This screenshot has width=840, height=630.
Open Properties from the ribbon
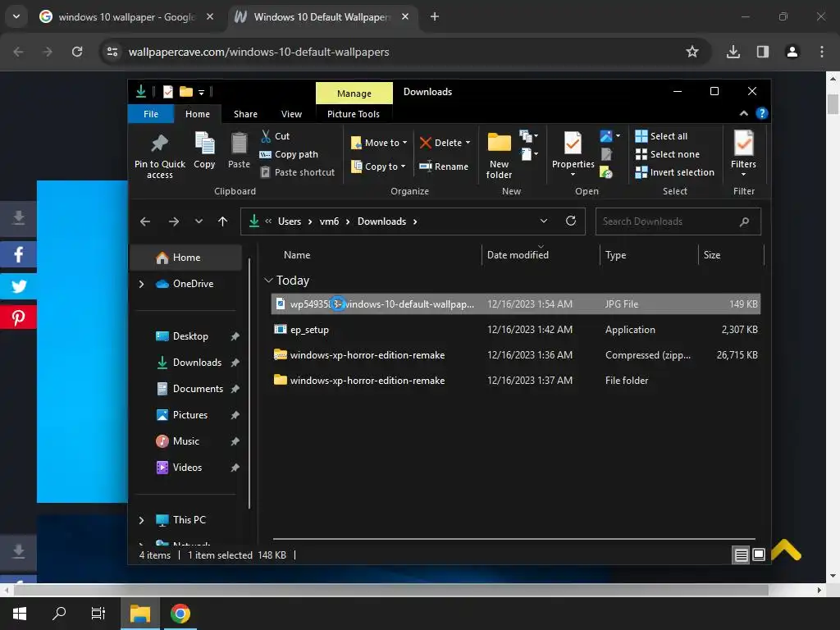coord(573,153)
